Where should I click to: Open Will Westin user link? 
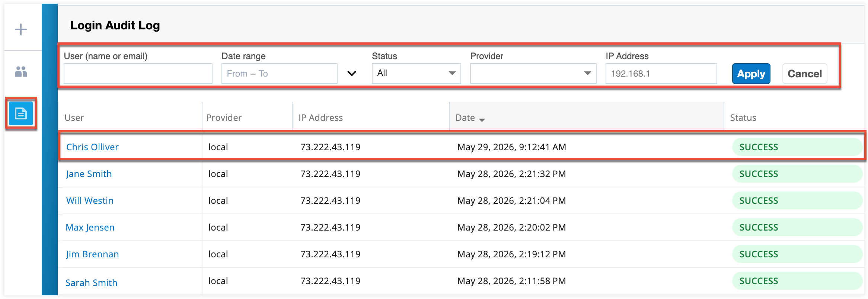point(90,200)
